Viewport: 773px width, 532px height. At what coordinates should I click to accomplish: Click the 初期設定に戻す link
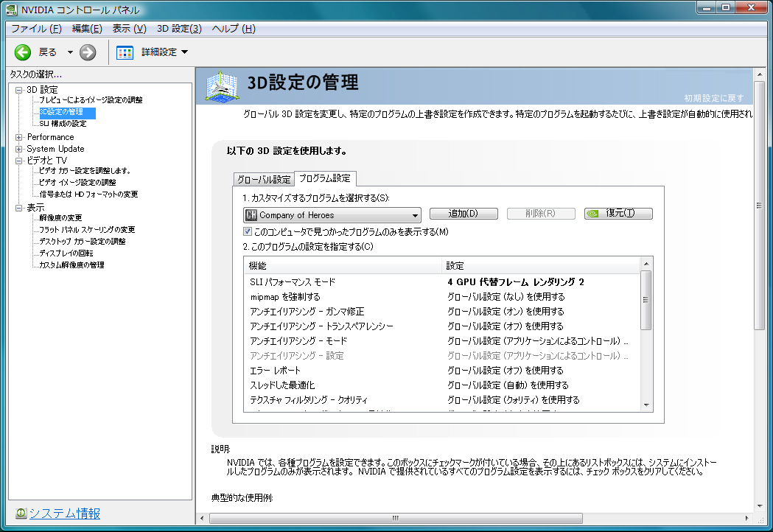tap(713, 98)
